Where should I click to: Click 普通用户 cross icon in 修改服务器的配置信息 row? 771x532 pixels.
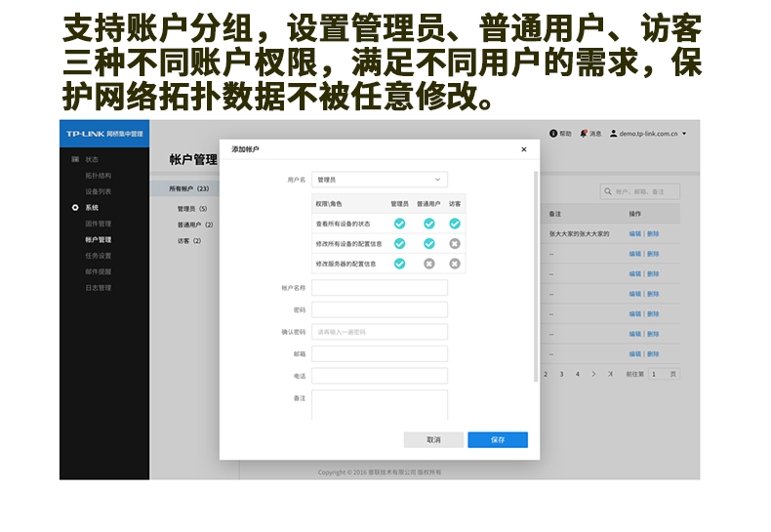[429, 264]
